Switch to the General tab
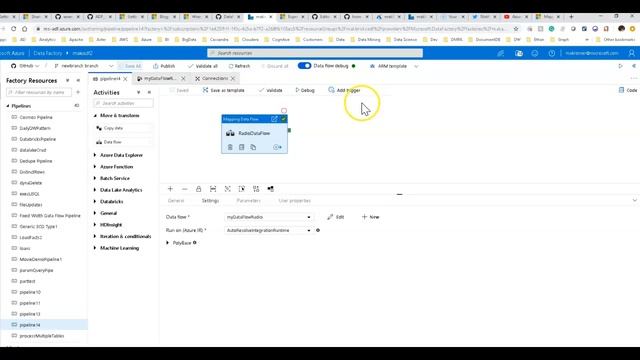 pyautogui.click(x=176, y=201)
